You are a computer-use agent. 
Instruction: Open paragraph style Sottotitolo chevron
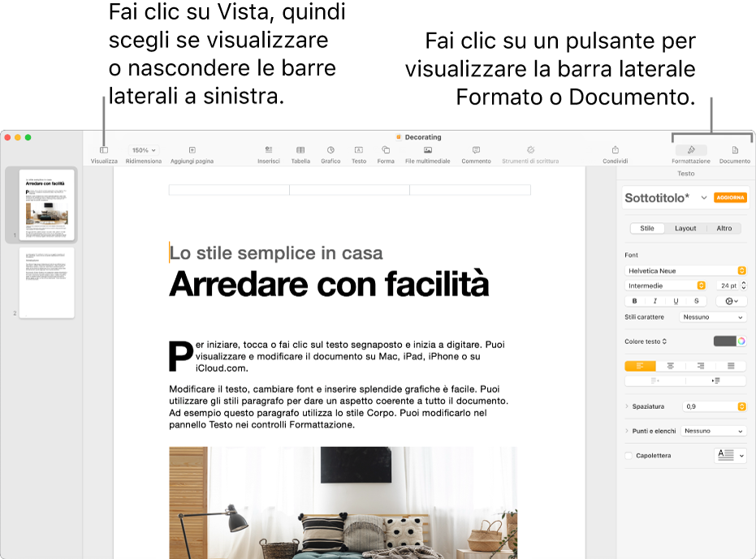coord(704,198)
